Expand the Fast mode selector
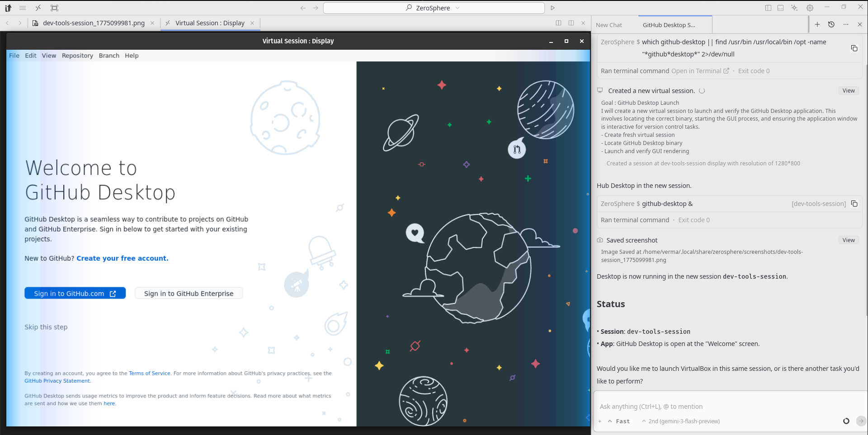Image resolution: width=868 pixels, height=435 pixels. point(619,421)
